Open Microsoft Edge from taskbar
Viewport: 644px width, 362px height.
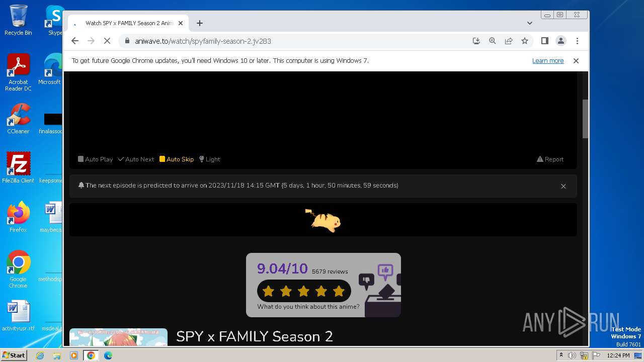(108, 355)
